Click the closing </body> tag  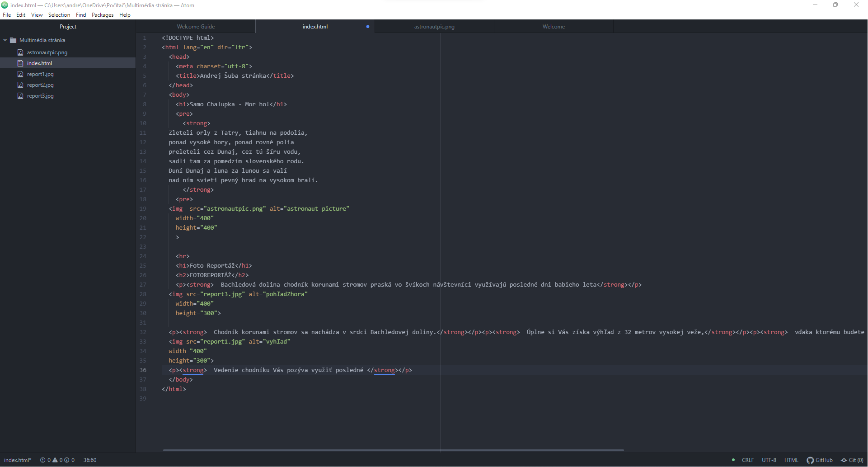(181, 380)
